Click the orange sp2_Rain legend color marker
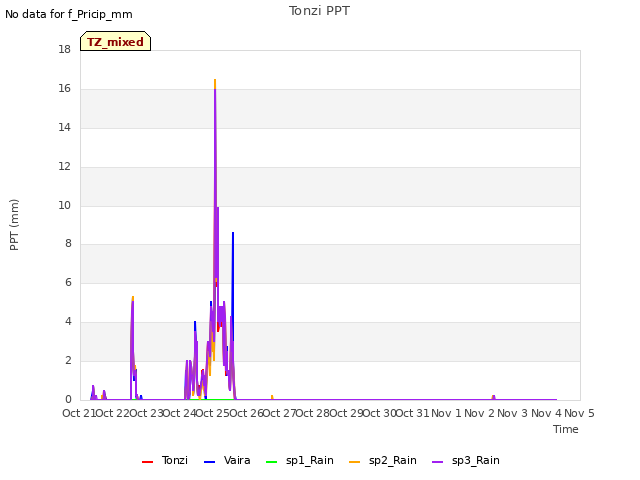The height and width of the screenshot is (480, 640). click(355, 462)
